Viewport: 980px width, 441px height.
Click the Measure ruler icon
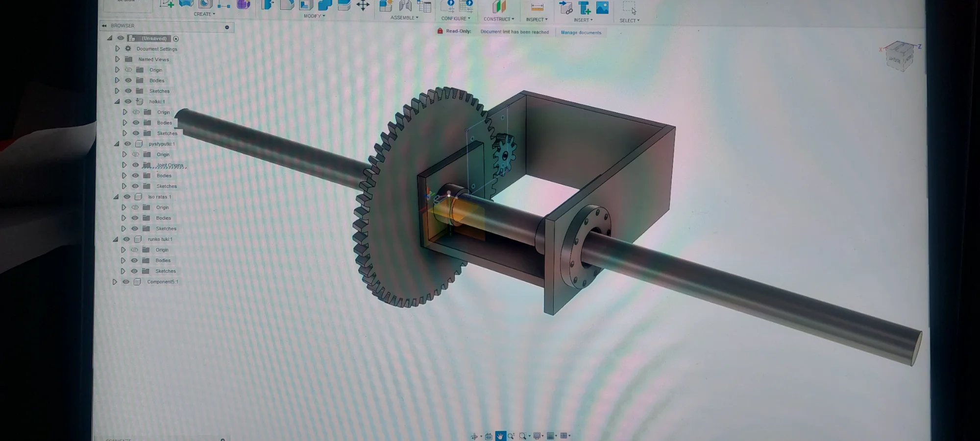tap(537, 7)
